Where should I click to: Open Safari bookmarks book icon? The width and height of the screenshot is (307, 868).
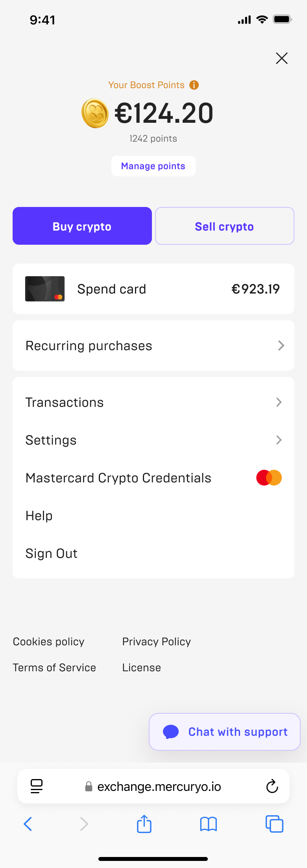[x=208, y=824]
